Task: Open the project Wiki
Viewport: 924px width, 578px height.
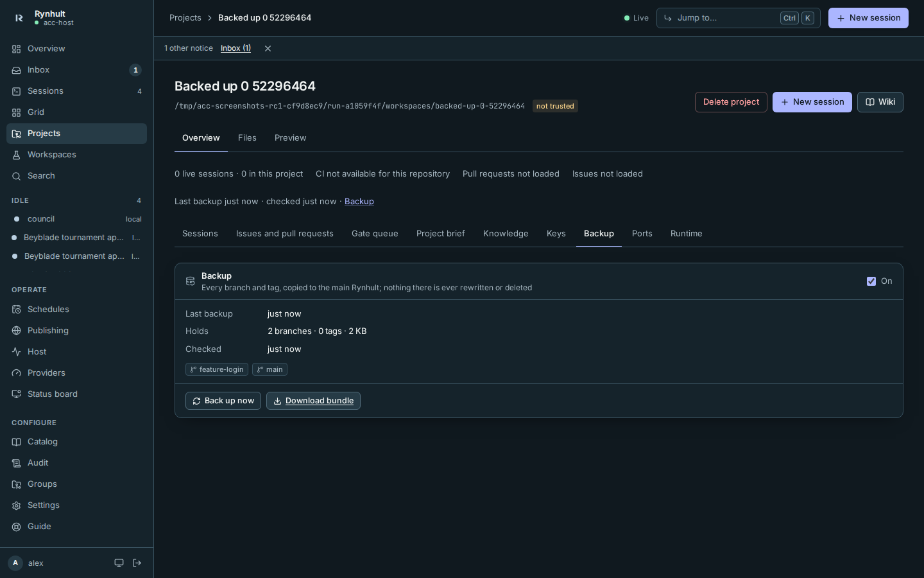Action: [x=880, y=102]
